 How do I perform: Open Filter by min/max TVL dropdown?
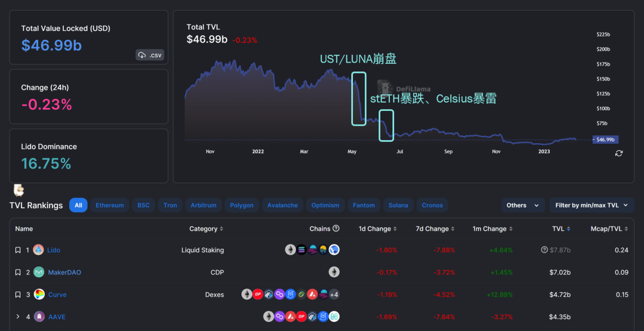click(x=592, y=205)
